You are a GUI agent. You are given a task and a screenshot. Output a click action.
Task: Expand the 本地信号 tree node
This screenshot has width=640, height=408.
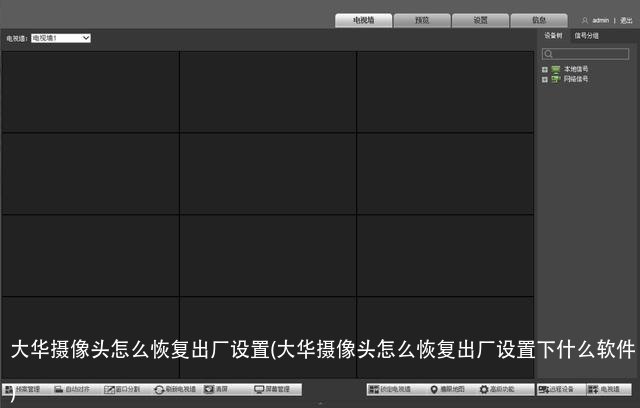point(544,69)
